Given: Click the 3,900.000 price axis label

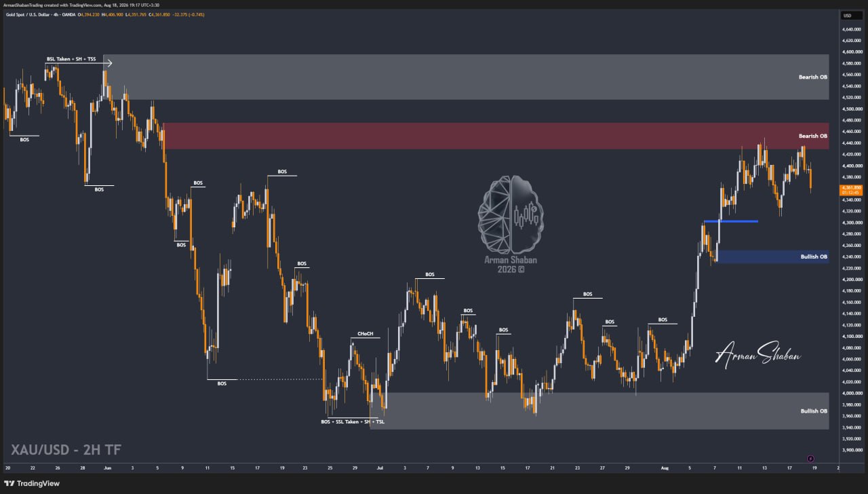Looking at the screenshot, I should coord(851,450).
